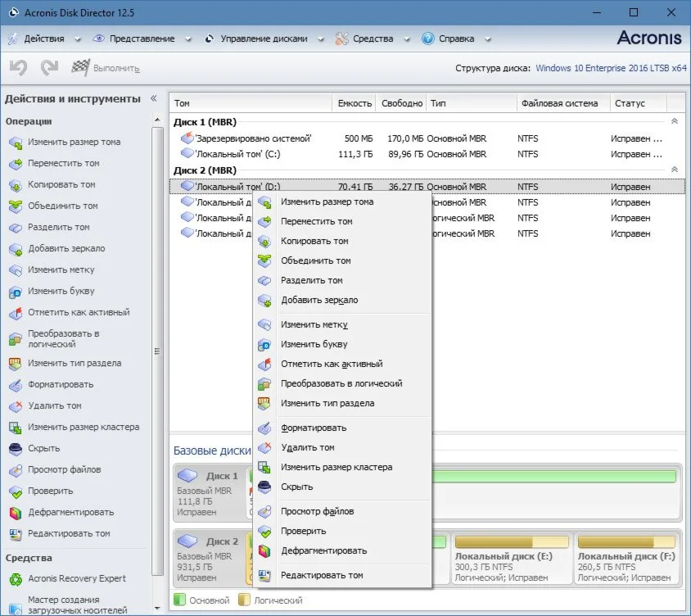Choose 'Change letter' from context menu
The image size is (691, 616).
tap(314, 344)
